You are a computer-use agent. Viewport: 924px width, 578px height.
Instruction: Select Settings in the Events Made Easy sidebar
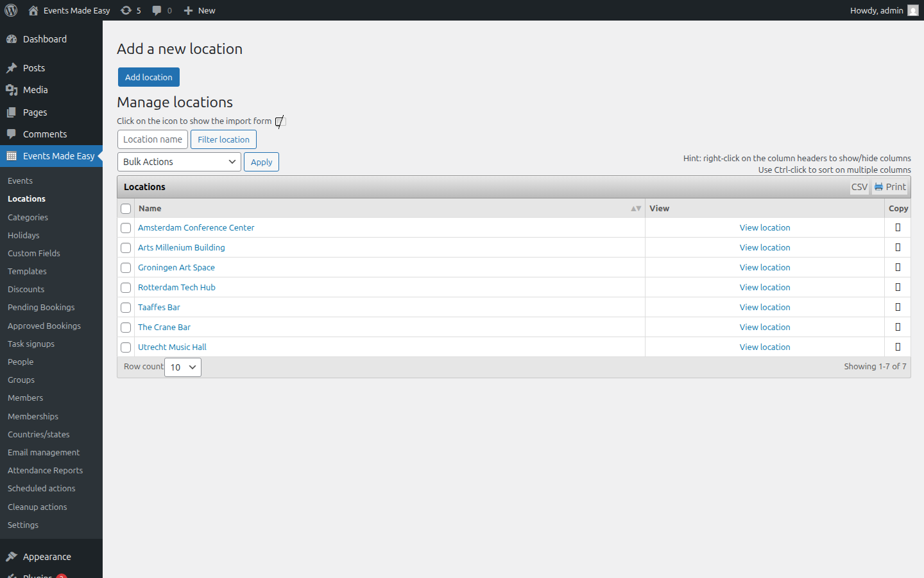[x=22, y=525]
